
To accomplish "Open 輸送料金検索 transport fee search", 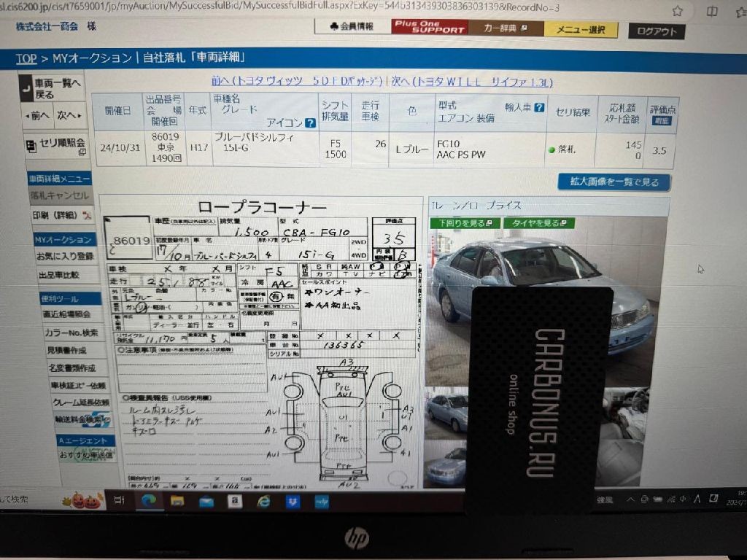I will click(82, 420).
